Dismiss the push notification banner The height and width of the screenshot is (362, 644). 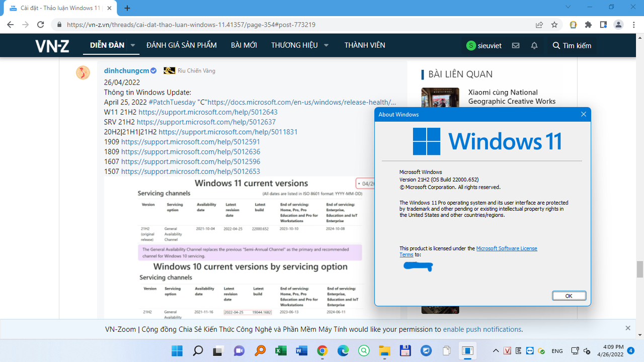pyautogui.click(x=628, y=328)
